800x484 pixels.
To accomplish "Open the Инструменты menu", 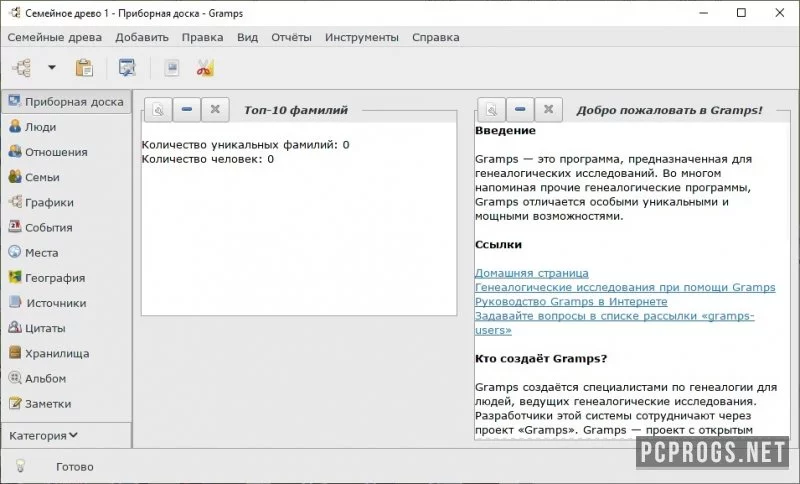I will point(362,37).
